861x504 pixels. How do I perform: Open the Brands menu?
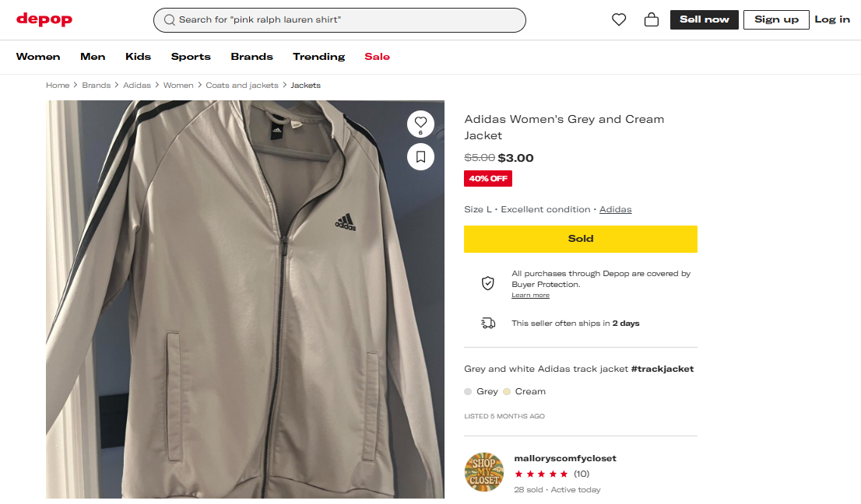pos(251,57)
